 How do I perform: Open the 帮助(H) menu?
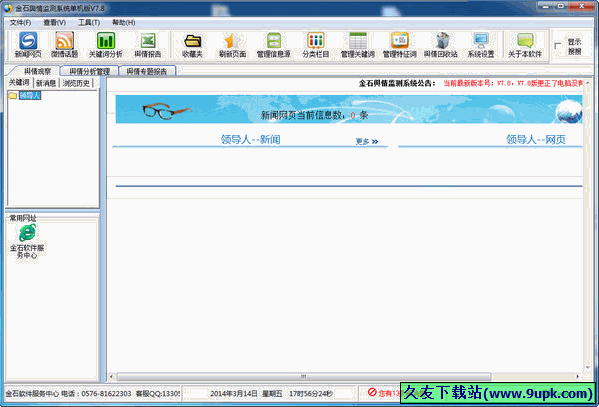pos(123,23)
